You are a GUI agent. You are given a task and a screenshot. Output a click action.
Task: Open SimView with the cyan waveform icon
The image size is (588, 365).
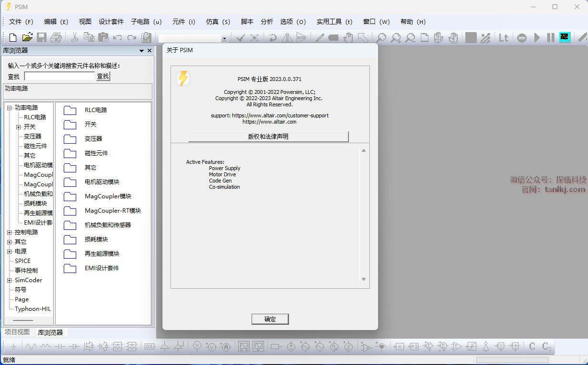(x=565, y=37)
